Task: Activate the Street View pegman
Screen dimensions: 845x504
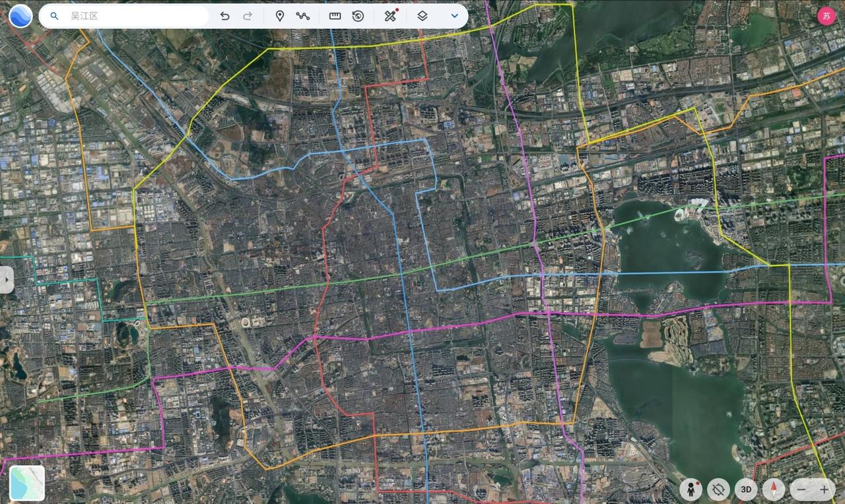Action: [691, 489]
